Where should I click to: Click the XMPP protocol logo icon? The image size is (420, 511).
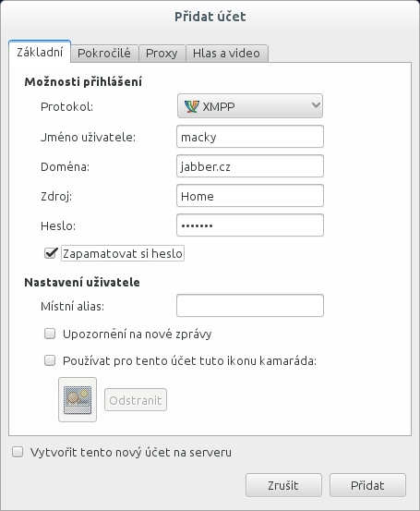tap(191, 106)
